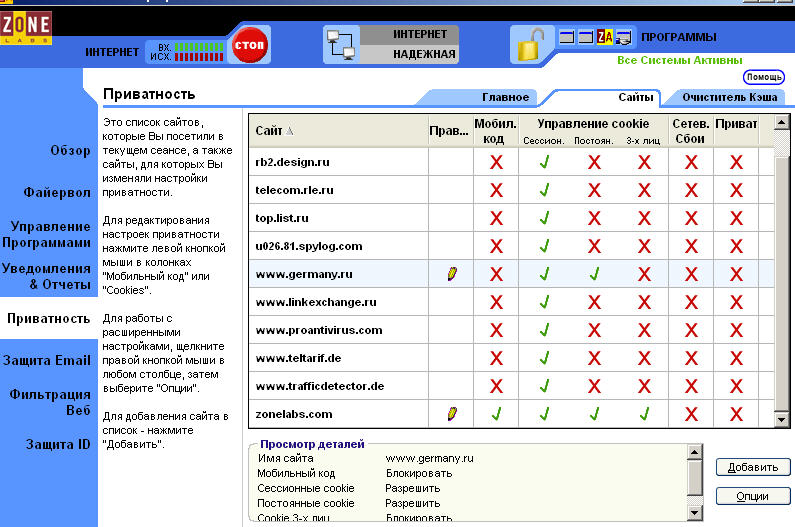The height and width of the screenshot is (527, 795).
Task: Toggle third-party cookie for u026.81.spylog.com
Action: (x=644, y=246)
